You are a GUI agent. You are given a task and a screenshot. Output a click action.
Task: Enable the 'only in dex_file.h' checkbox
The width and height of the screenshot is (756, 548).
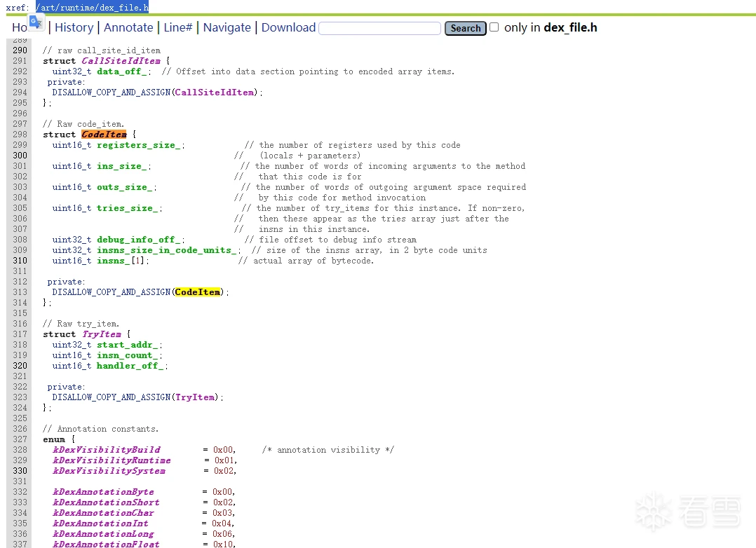[494, 27]
